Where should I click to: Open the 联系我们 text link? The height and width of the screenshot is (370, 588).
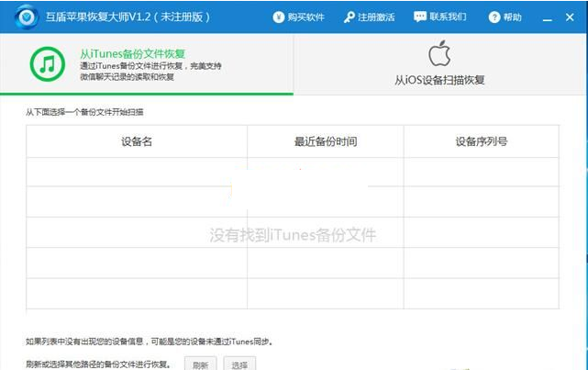click(449, 17)
